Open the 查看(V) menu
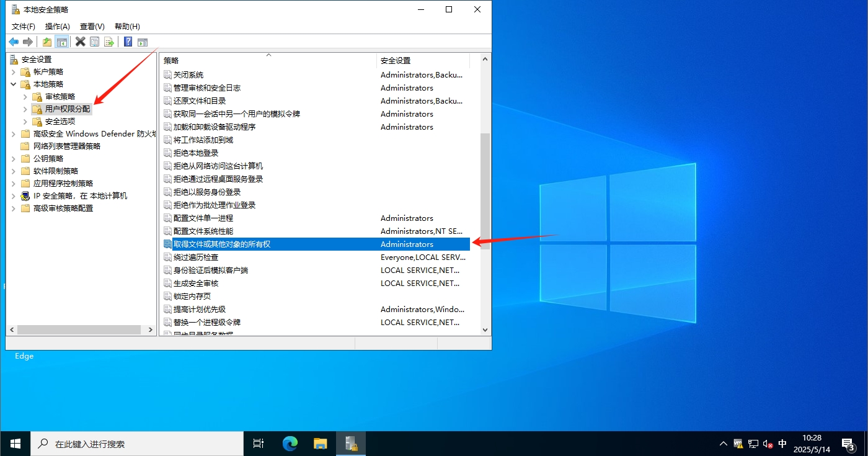This screenshot has width=868, height=456. (x=92, y=27)
